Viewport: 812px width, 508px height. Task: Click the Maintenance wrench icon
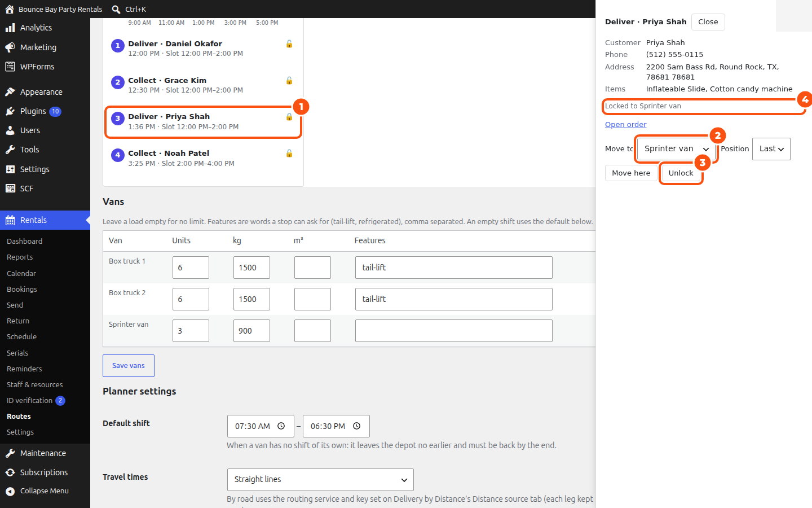10,453
